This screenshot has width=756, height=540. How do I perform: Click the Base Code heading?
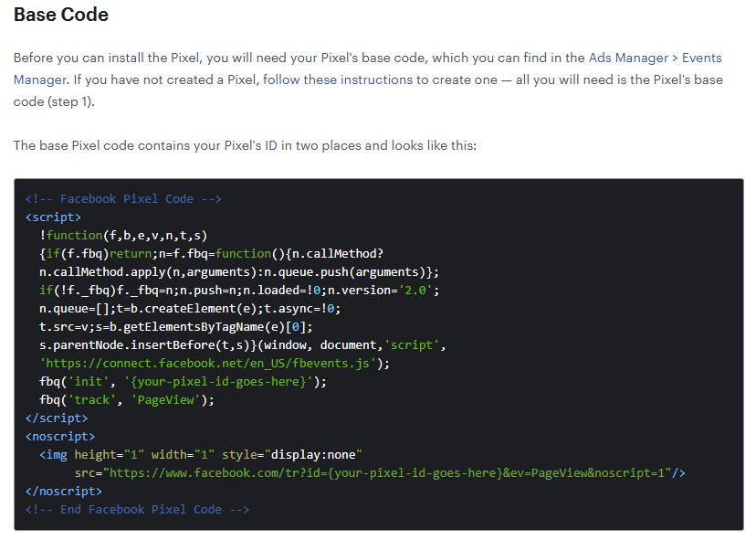pos(60,15)
